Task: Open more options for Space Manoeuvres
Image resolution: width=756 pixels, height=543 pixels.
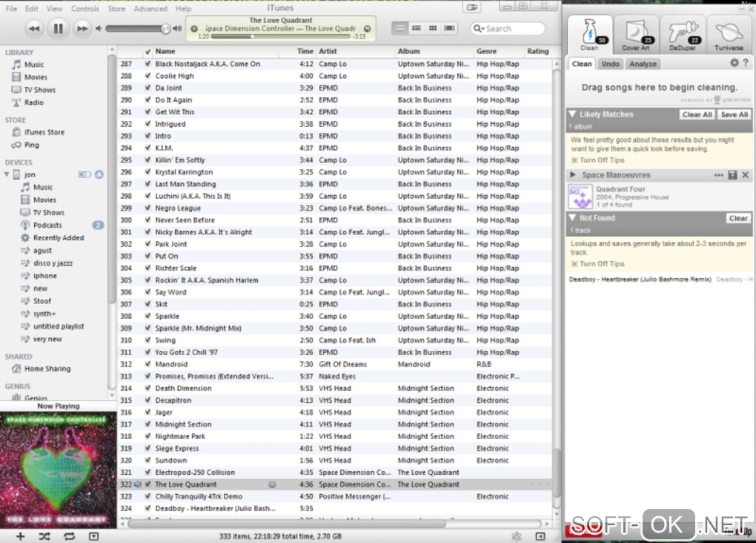Action: (718, 175)
